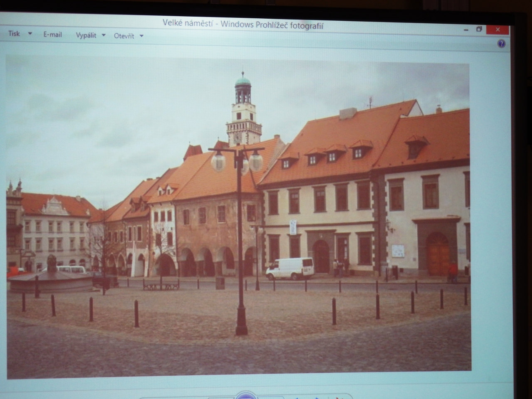Viewport: 532px width, 399px height.
Task: Start the slideshow with the round center button
Action: coord(246,395)
